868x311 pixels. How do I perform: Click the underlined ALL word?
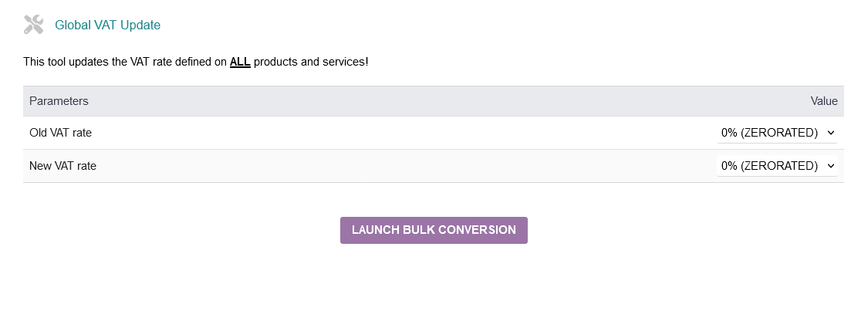(x=240, y=62)
